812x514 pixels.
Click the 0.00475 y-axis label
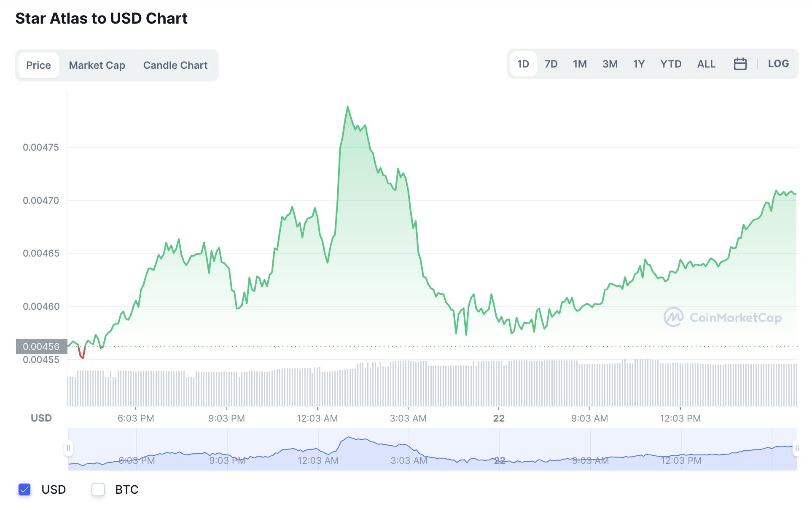(41, 147)
